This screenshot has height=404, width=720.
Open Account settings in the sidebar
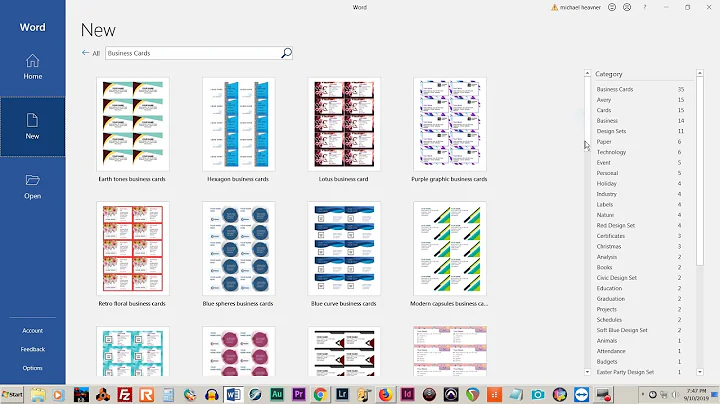tap(33, 331)
